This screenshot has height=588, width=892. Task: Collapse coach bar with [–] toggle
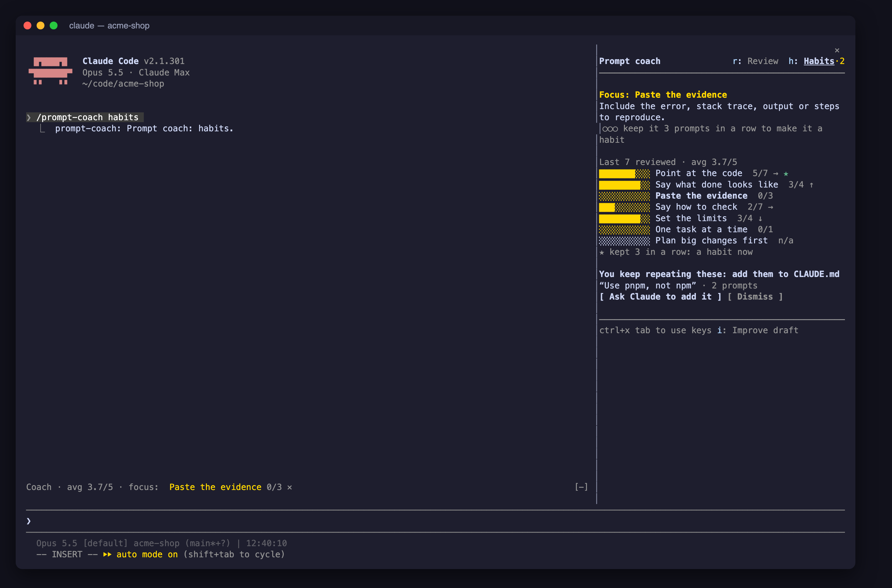coord(581,487)
